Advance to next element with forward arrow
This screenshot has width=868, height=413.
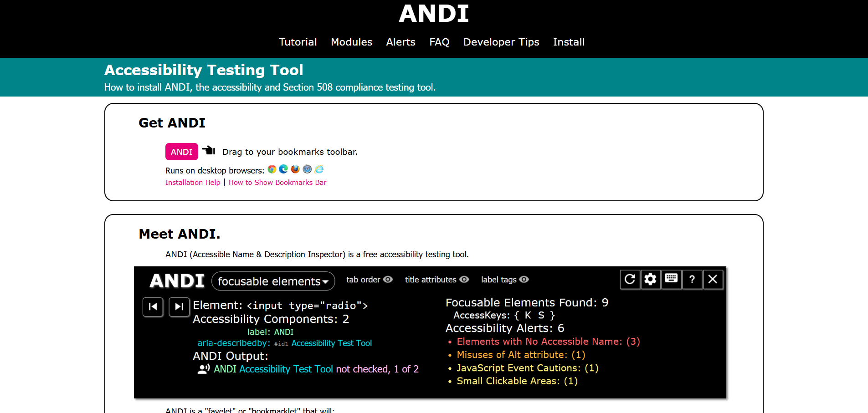179,307
